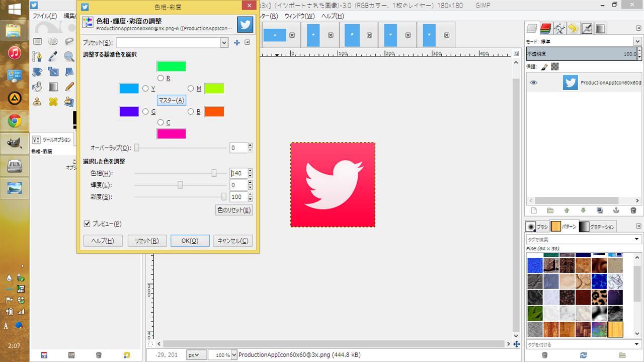Refresh the patterns list

coord(583,355)
